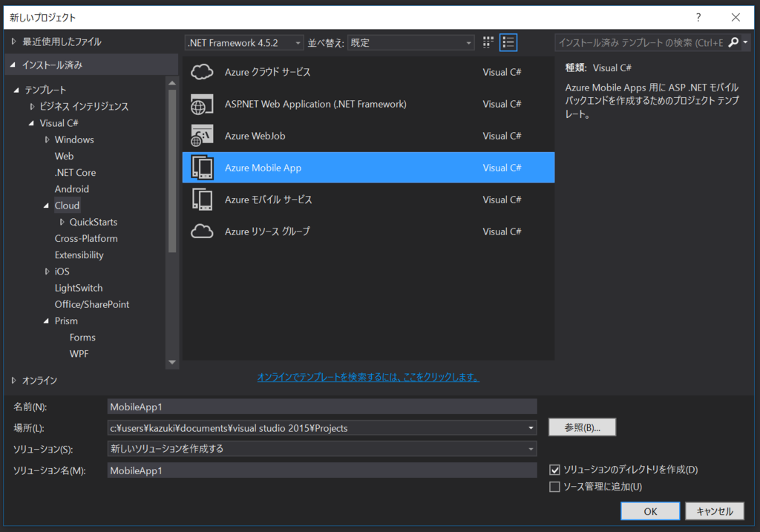Expand ビジネス インテリジェンス node
Image resolution: width=760 pixels, height=532 pixels.
(x=32, y=107)
